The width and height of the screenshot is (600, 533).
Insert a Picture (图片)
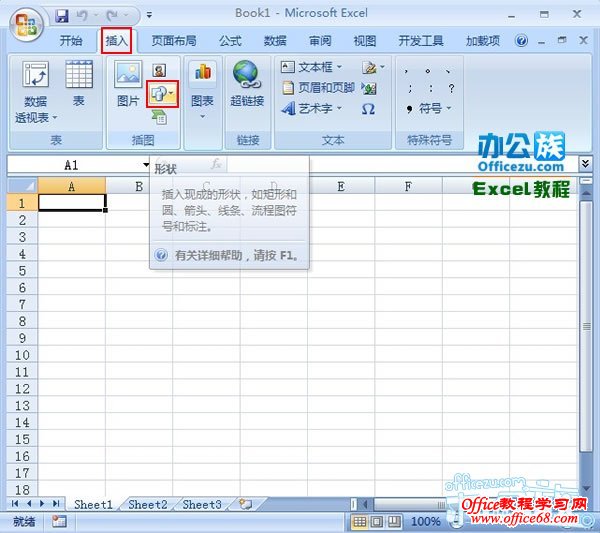pyautogui.click(x=128, y=83)
